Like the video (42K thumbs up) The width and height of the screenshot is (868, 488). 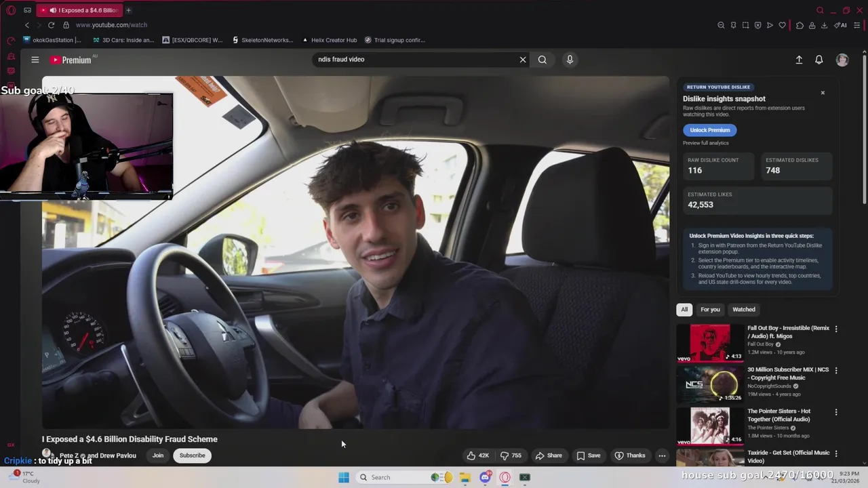478,455
